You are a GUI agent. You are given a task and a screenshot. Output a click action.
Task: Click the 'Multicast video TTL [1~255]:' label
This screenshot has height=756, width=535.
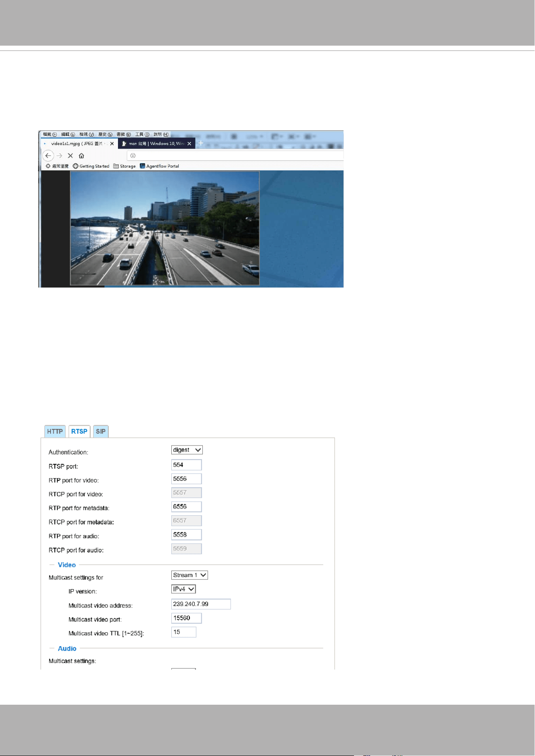click(x=106, y=633)
